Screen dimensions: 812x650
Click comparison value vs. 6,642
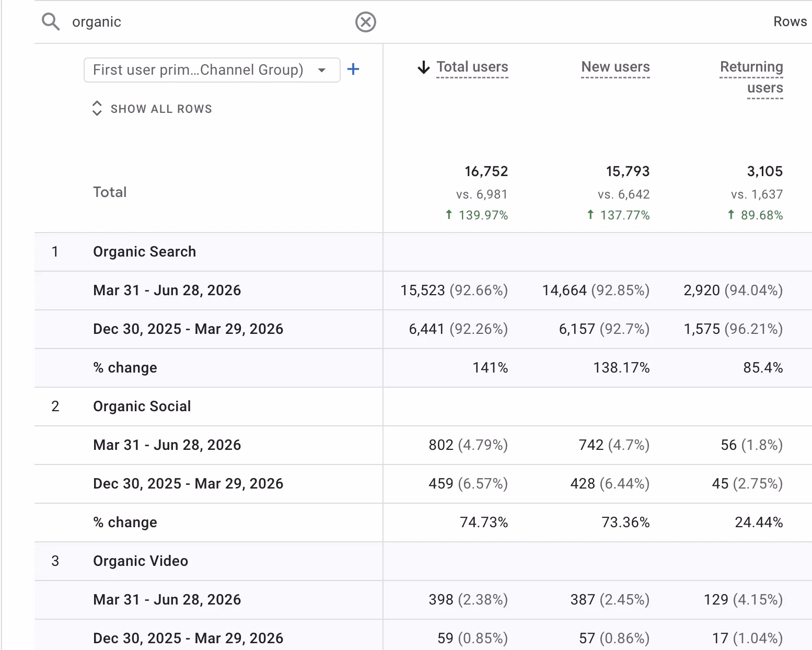624,194
